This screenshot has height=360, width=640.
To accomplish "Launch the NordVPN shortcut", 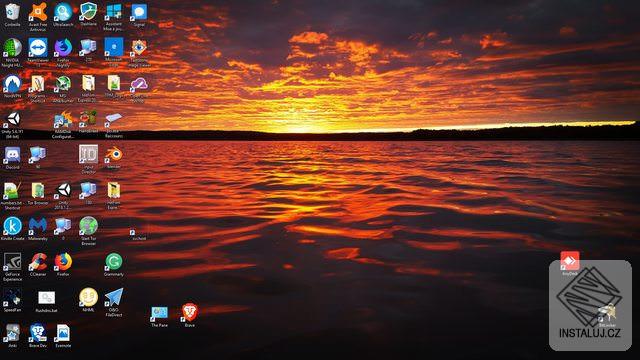I will [x=13, y=83].
